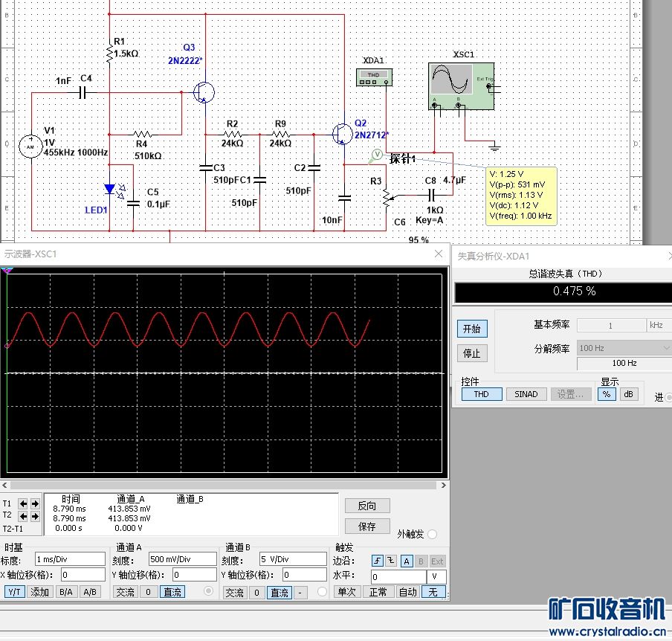
Task: Click Channel A scale 500 mV/Div field
Action: pos(181,559)
